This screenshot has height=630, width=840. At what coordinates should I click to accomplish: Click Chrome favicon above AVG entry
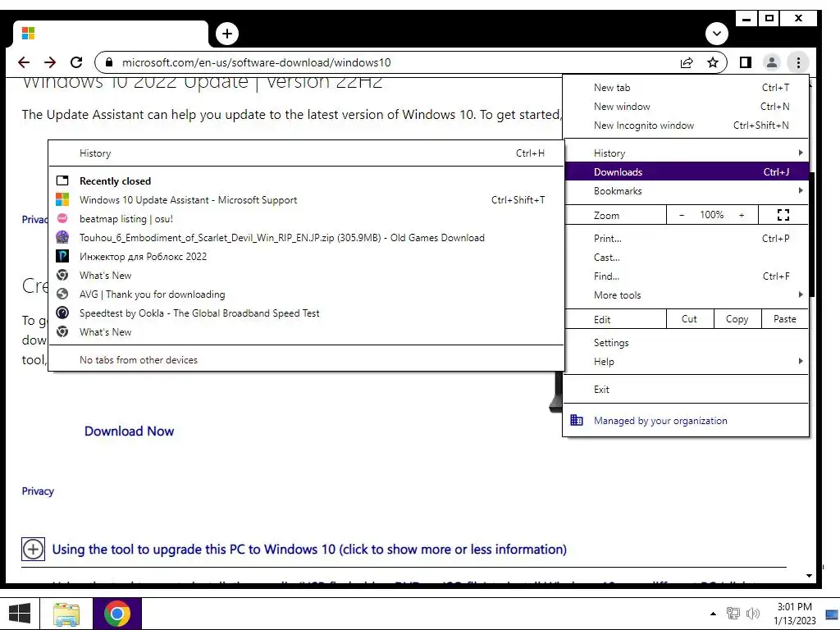[62, 275]
